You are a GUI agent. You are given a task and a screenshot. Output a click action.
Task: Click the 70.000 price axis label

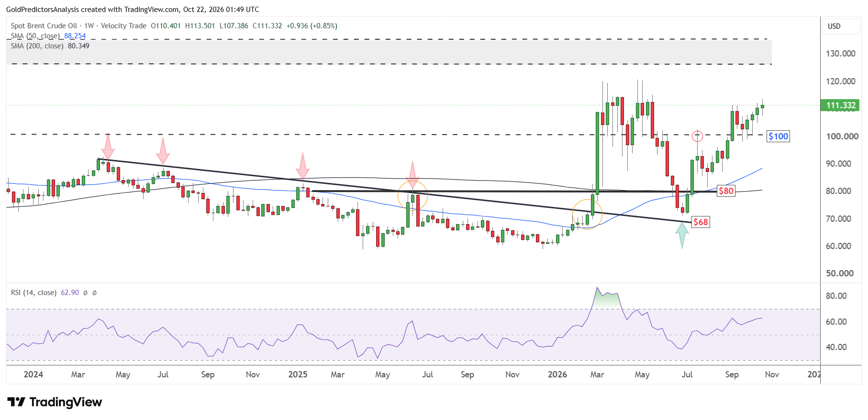point(838,219)
